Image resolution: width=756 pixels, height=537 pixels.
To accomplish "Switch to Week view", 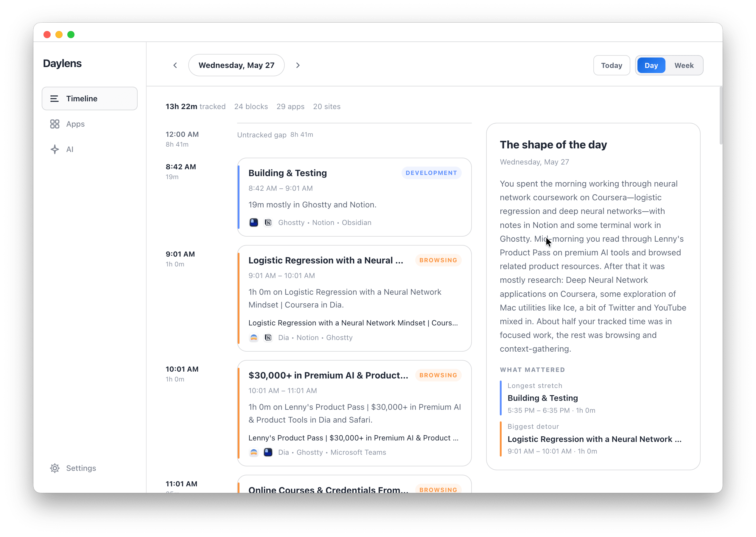I will pos(684,66).
